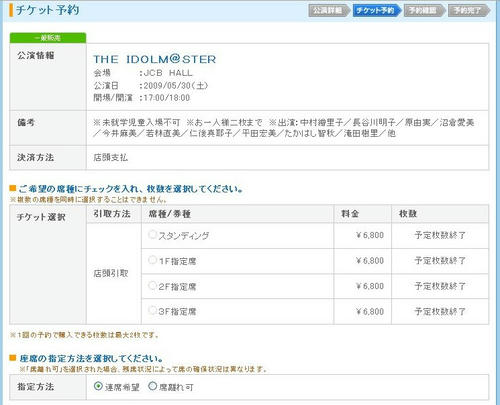
Task: Select the 1F指定席 radio button
Action: coord(152,260)
